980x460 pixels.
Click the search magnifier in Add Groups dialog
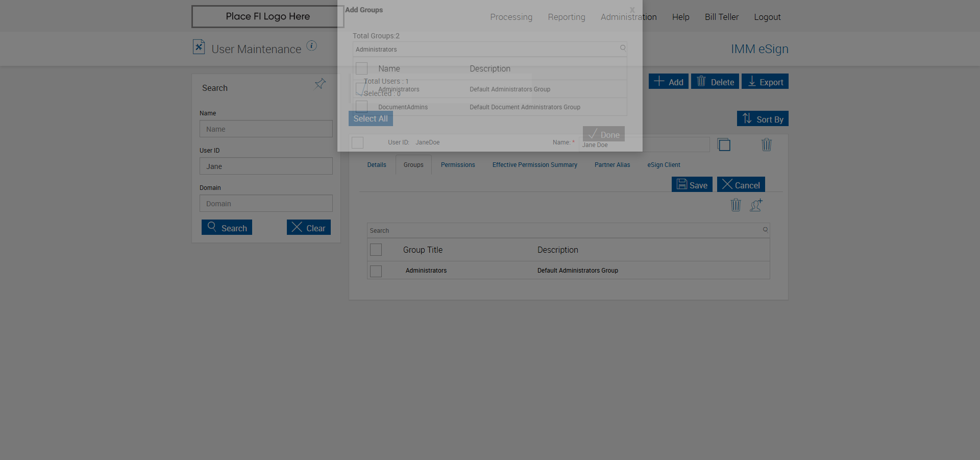(623, 48)
